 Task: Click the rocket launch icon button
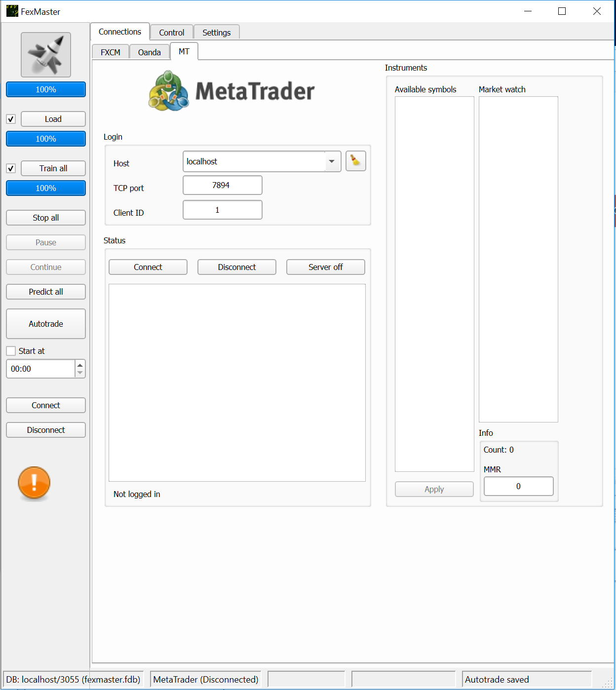[46, 55]
